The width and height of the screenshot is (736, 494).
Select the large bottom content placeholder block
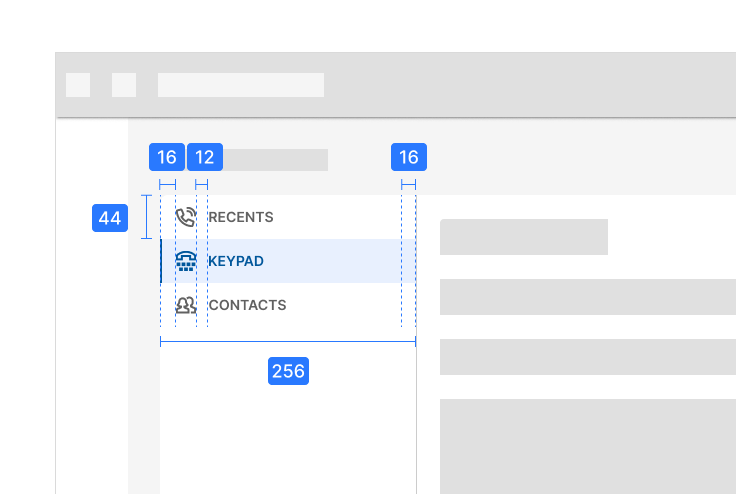pos(588,445)
